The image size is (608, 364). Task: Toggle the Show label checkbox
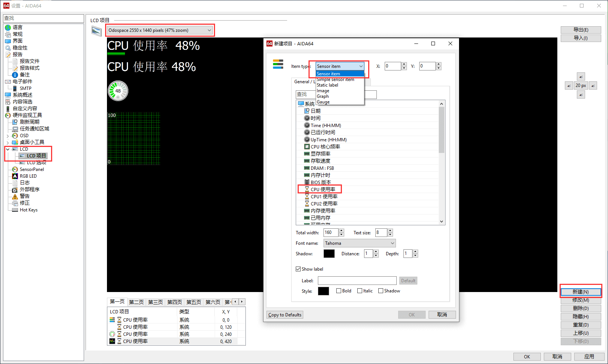pos(298,269)
